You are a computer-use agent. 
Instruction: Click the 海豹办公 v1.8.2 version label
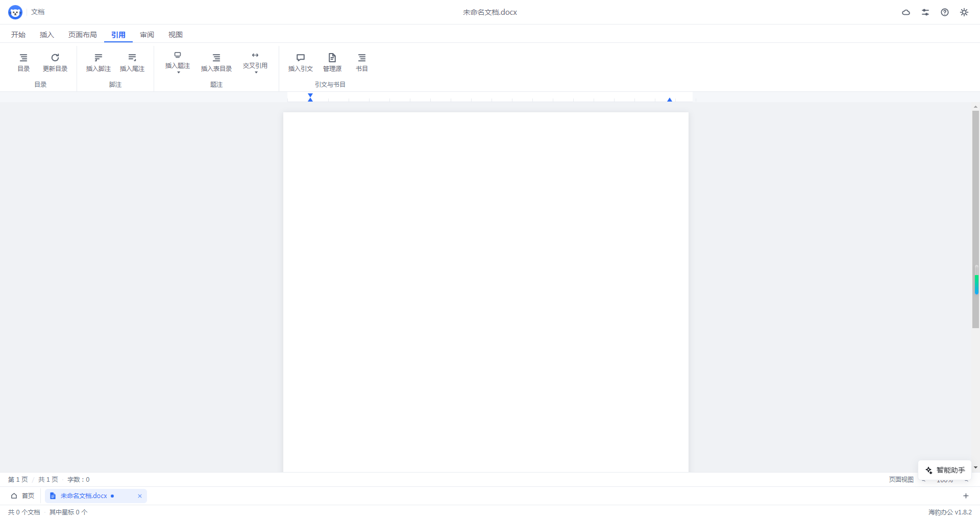click(x=950, y=512)
